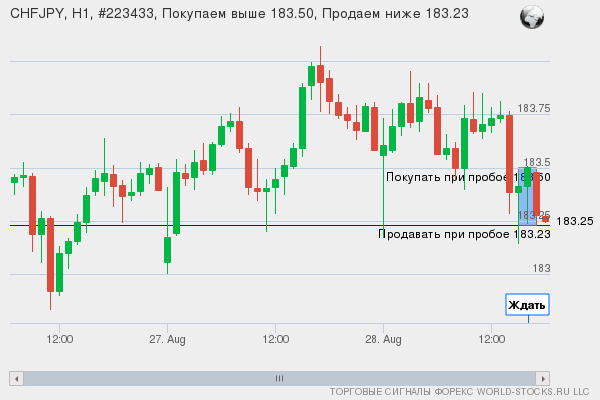Click the 183 price axis label
600x400 pixels.
(541, 269)
